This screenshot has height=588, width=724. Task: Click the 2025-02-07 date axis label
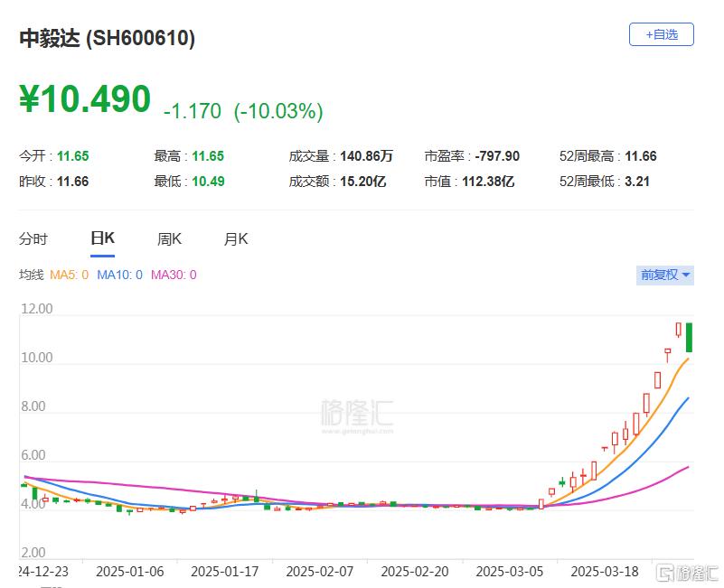tap(320, 572)
